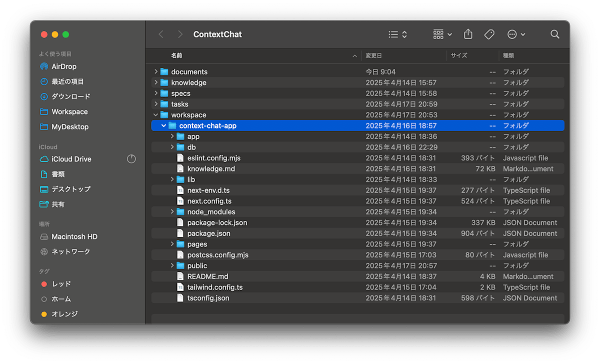Expand the specs folder

point(156,93)
